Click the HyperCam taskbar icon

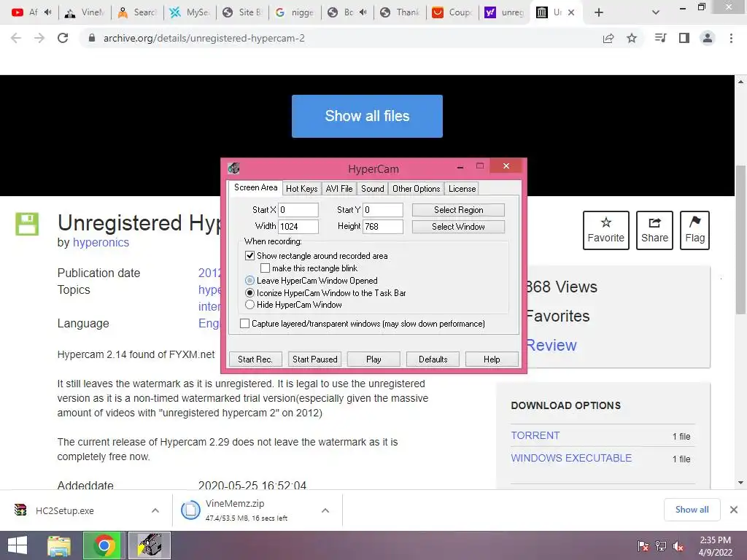point(150,545)
